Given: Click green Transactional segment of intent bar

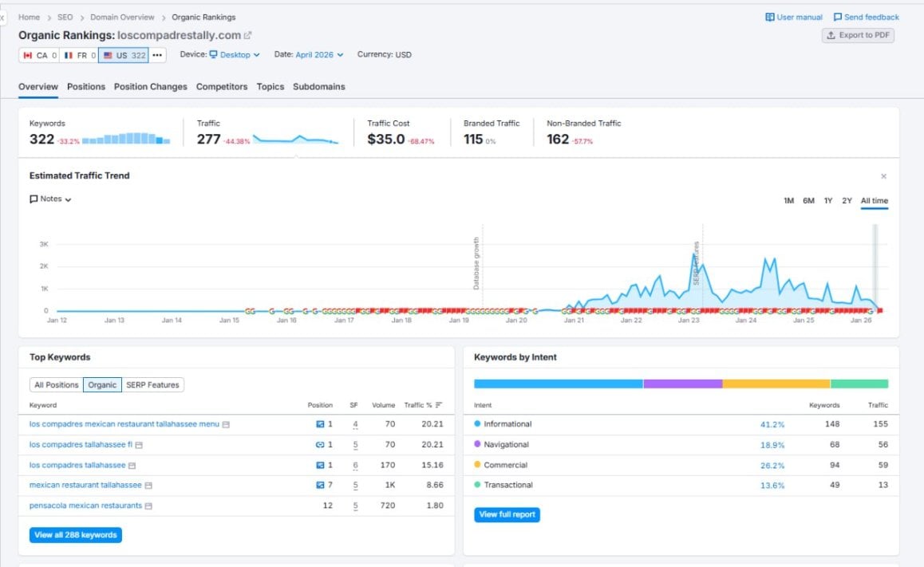Looking at the screenshot, I should pos(860,384).
